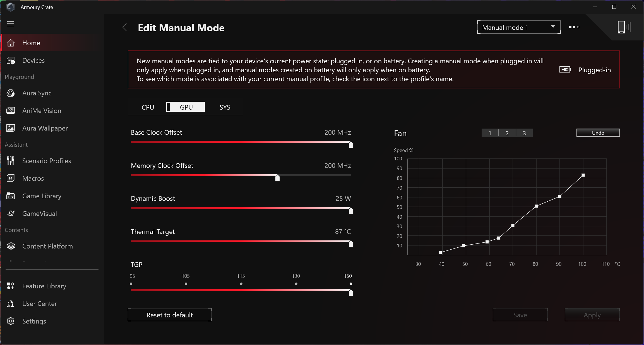This screenshot has width=644, height=345.
Task: Select the 115 TGP preset point
Action: [241, 284]
